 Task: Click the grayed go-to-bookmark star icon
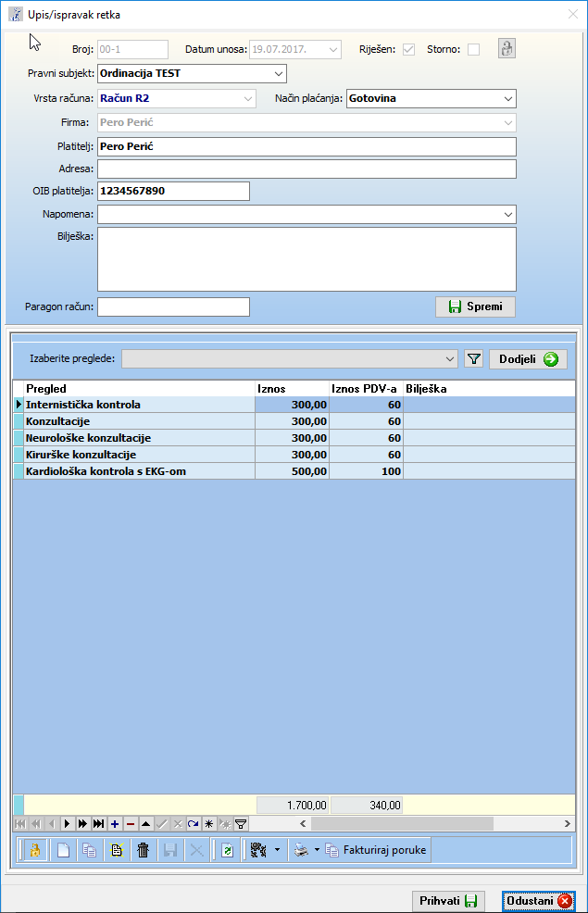point(225,823)
